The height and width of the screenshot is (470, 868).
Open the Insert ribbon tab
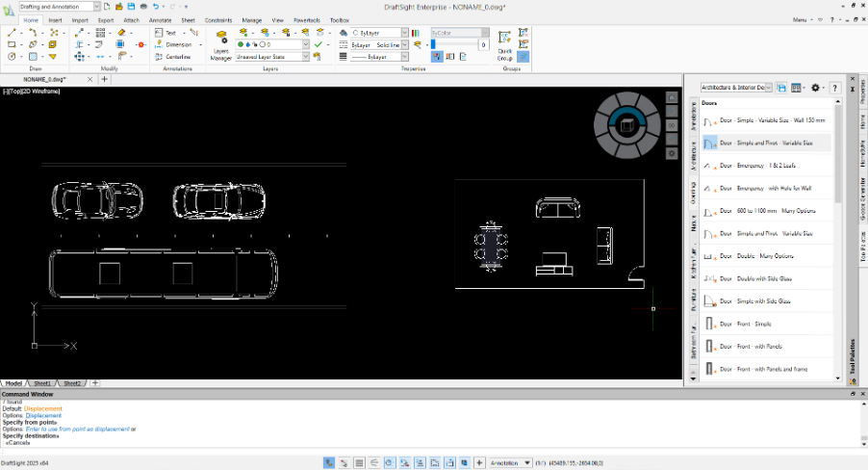click(x=55, y=19)
